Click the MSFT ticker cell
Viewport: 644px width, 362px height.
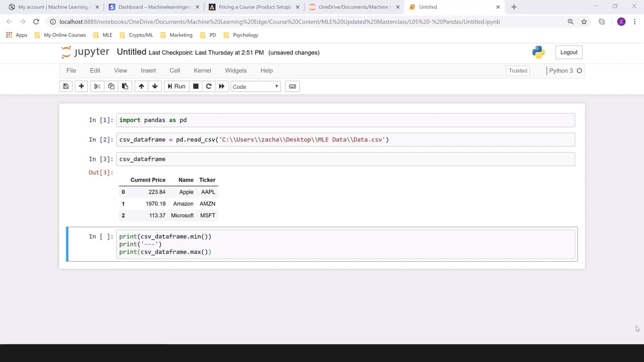click(x=208, y=216)
